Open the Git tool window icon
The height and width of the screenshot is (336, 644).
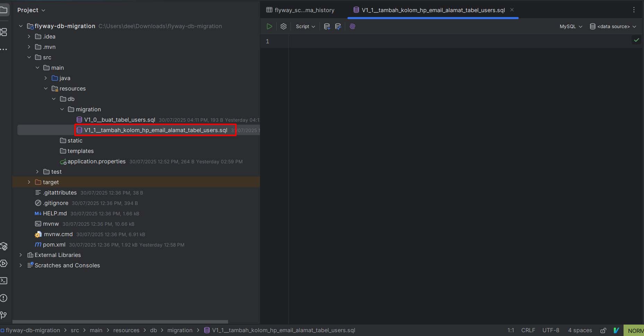click(4, 315)
